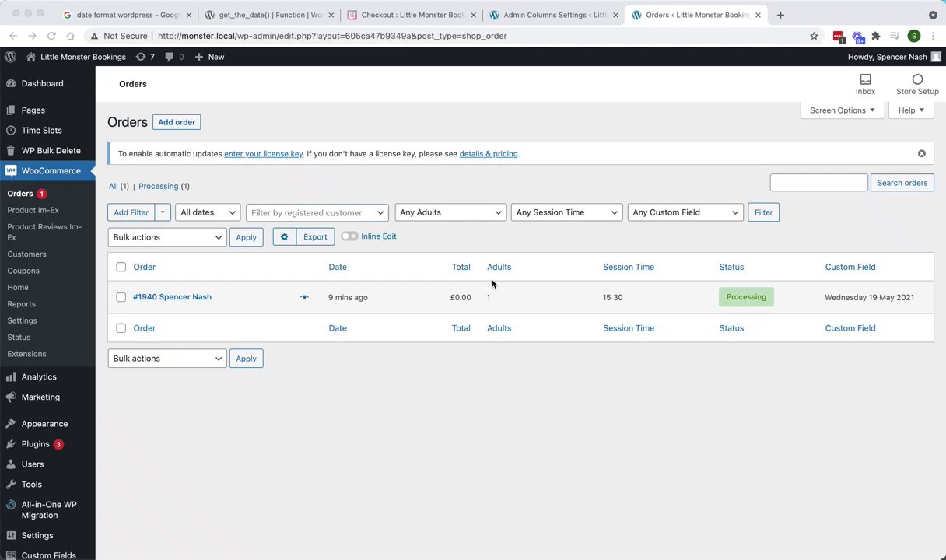Dismiss the license key notice
The image size is (946, 560).
tap(922, 153)
